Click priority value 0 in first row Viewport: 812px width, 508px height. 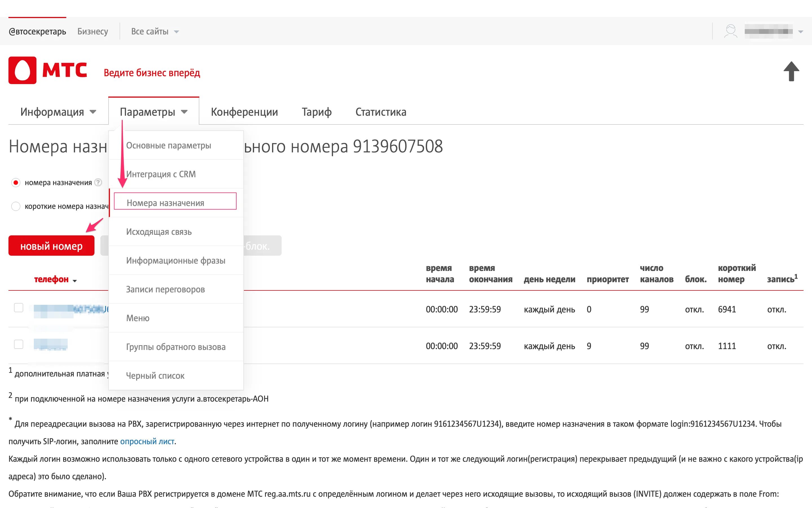click(x=589, y=309)
